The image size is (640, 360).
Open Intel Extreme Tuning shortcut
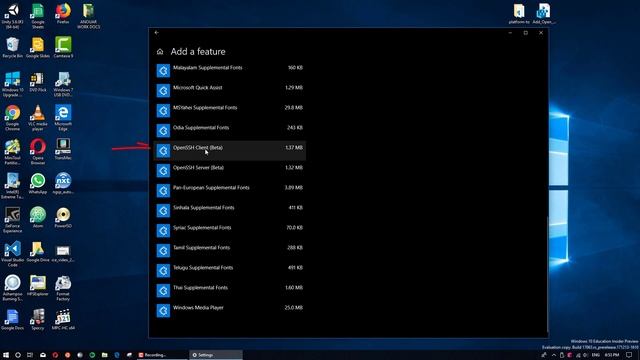[x=13, y=186]
